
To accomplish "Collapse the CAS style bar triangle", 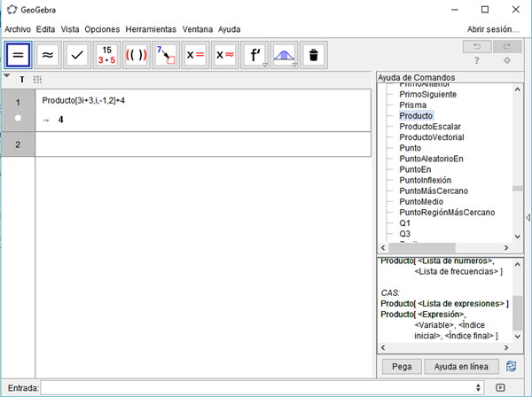I will (x=7, y=77).
